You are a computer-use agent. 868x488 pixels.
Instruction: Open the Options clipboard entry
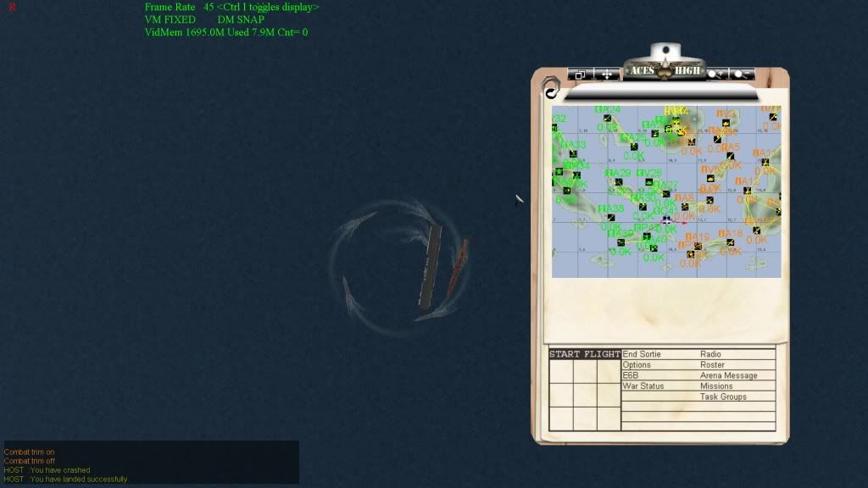tap(637, 365)
